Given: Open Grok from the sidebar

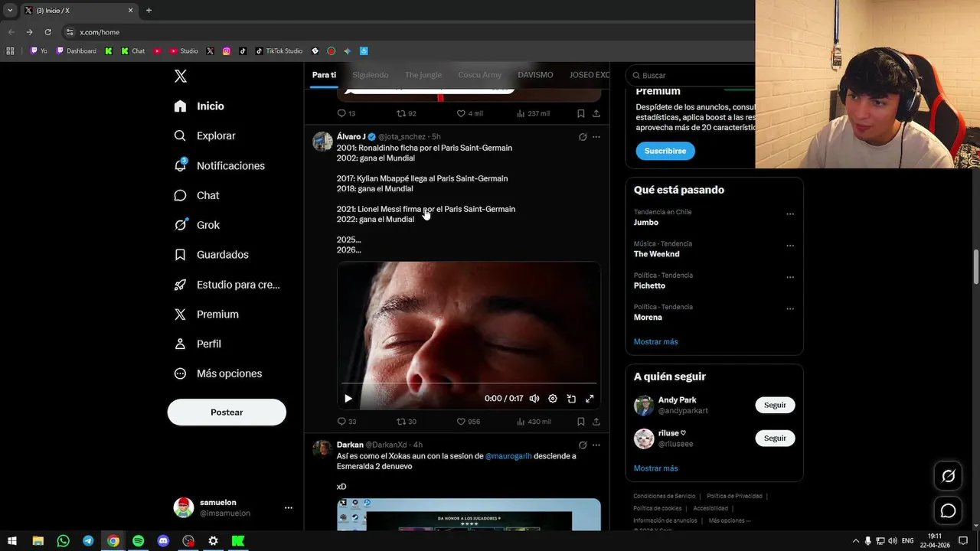Looking at the screenshot, I should point(197,225).
